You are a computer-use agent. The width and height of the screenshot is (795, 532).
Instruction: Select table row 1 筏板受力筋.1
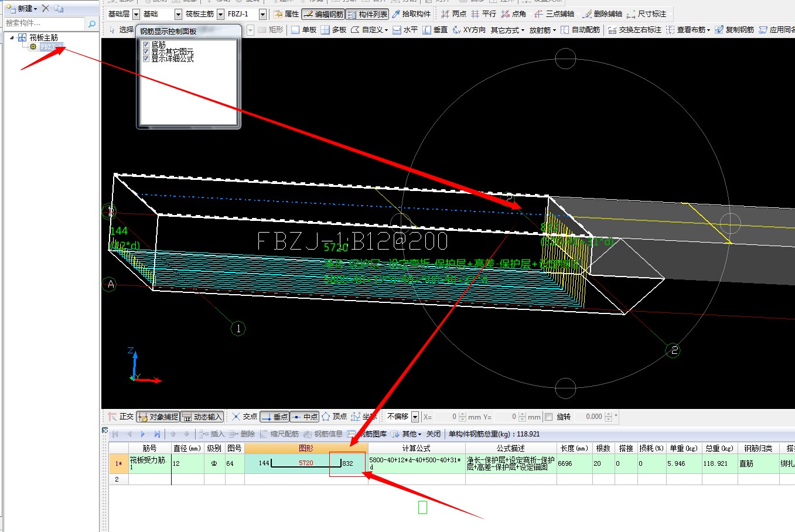(118, 463)
